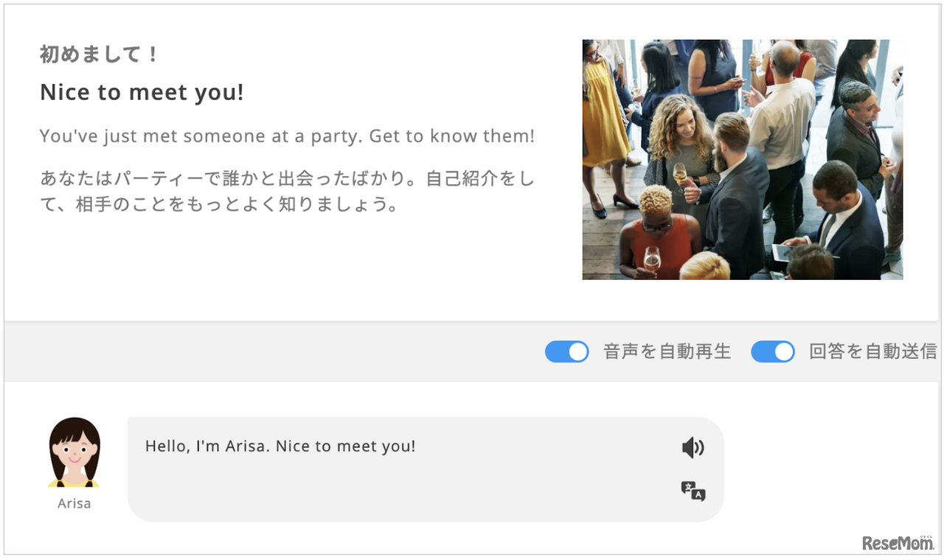
Task: Click the Arisa name label
Action: click(x=74, y=503)
